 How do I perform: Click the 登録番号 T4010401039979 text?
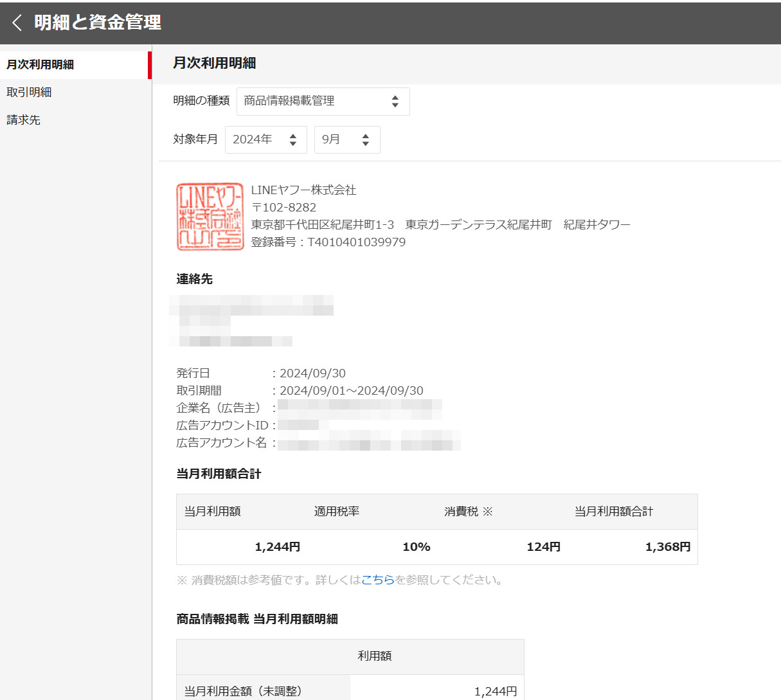(328, 242)
